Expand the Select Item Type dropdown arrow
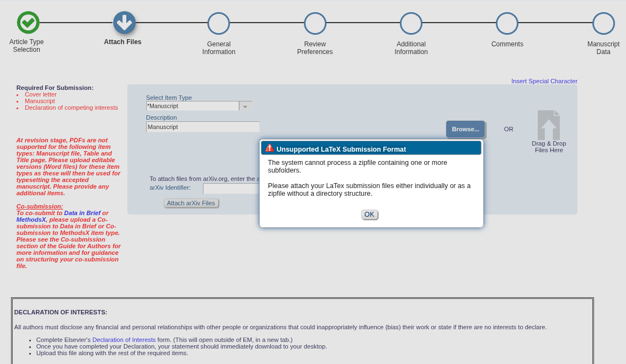 pos(245,106)
